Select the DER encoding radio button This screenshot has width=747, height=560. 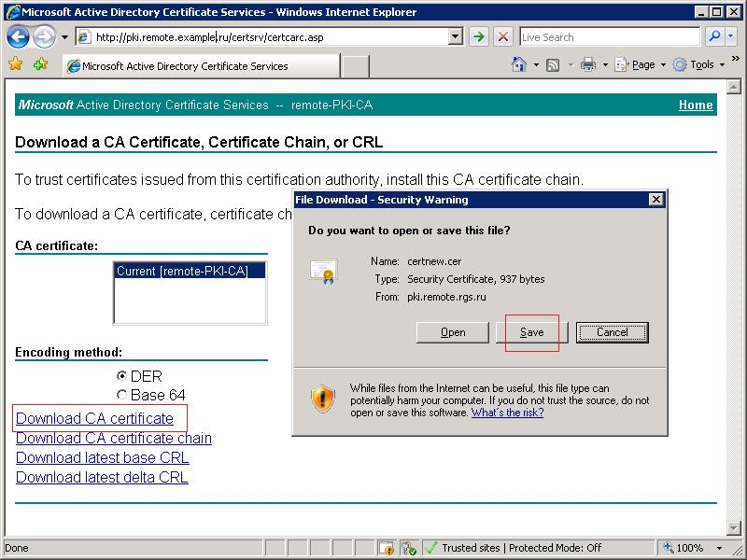(122, 376)
